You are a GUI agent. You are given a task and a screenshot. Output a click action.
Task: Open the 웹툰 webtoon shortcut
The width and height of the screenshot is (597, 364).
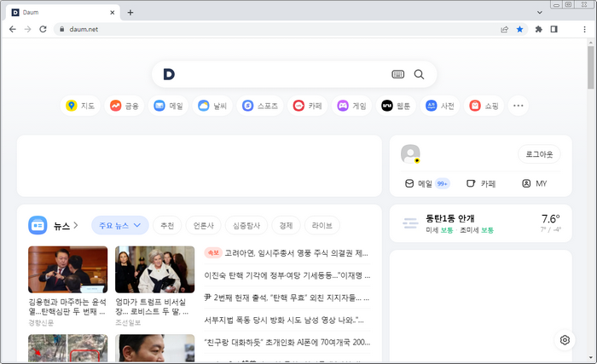pyautogui.click(x=396, y=106)
